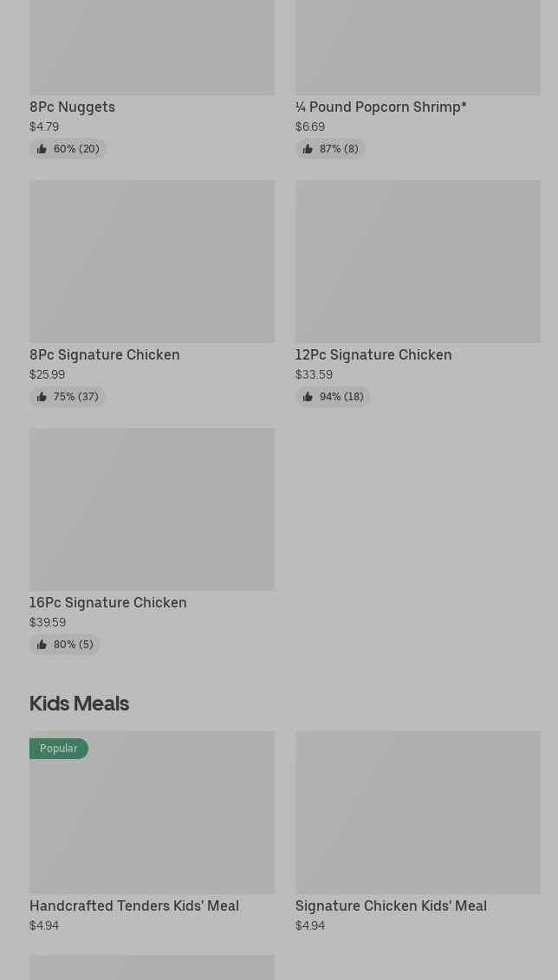
Task: Click the Signature Chicken Kids' Meal name
Action: (390, 905)
